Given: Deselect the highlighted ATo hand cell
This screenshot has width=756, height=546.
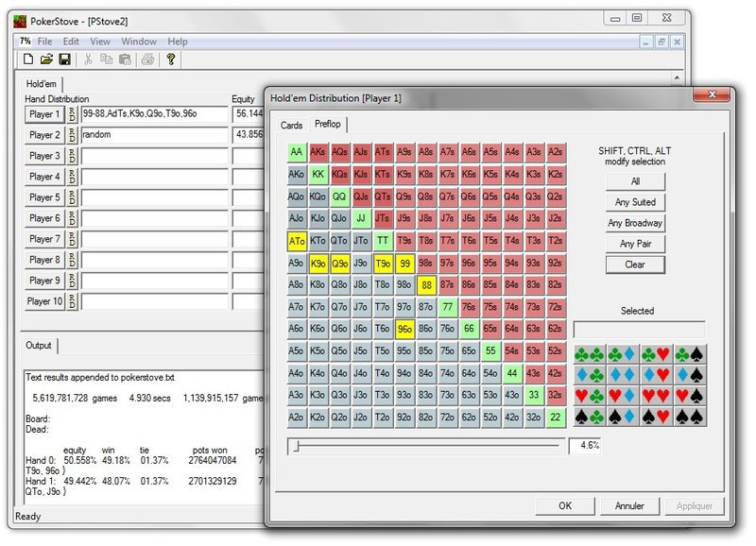Looking at the screenshot, I should [297, 241].
